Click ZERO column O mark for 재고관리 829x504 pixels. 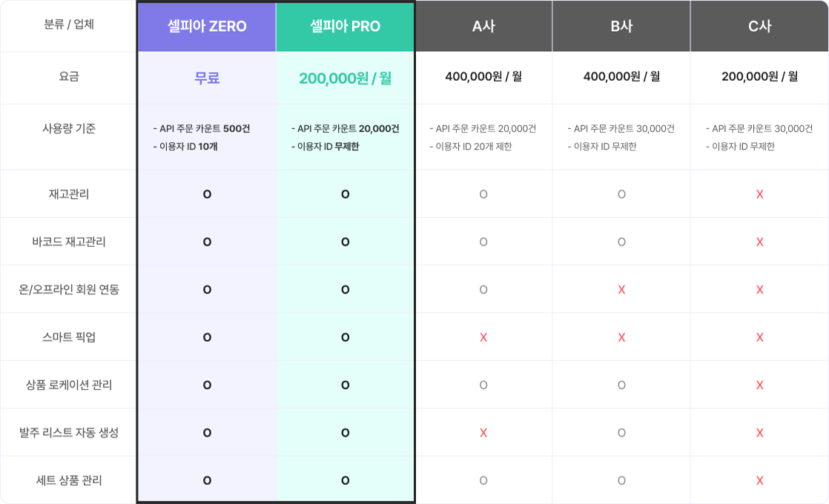click(x=207, y=194)
